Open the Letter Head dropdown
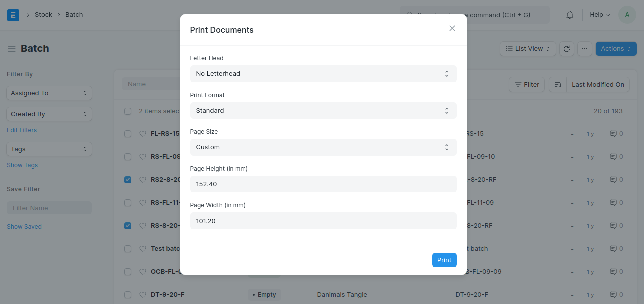The width and height of the screenshot is (644, 304). click(x=323, y=74)
